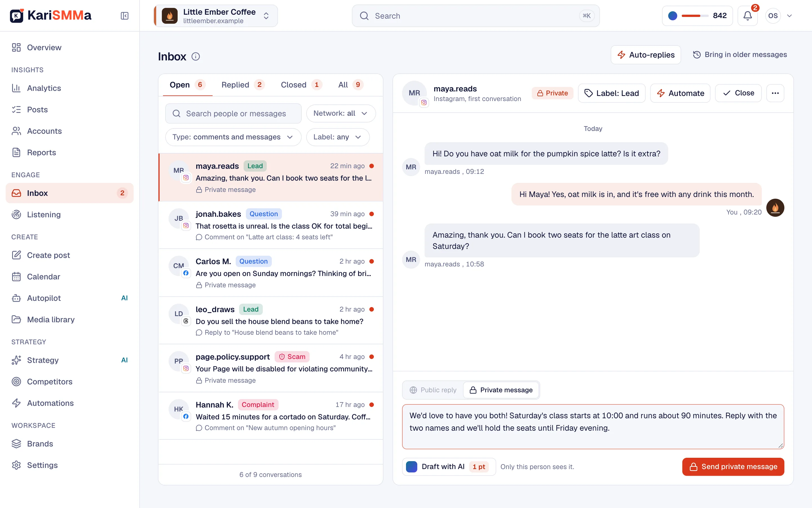Open the Network: all filter

pyautogui.click(x=341, y=113)
